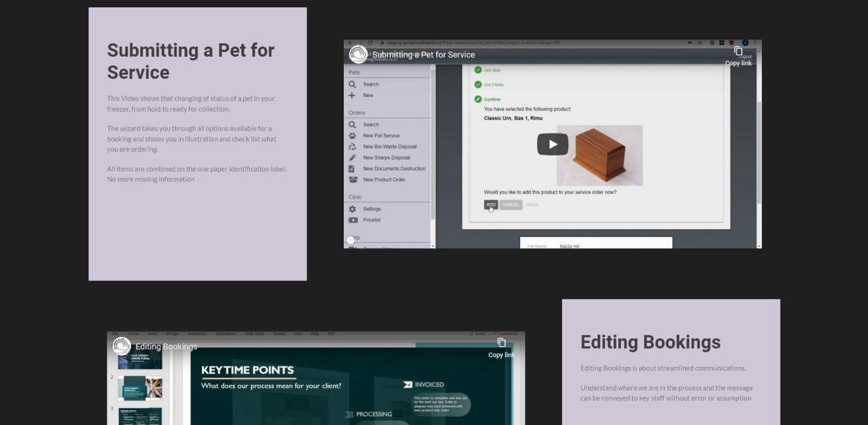Click Copy link icon on Editing Bookings video
The height and width of the screenshot is (425, 868).
(501, 344)
